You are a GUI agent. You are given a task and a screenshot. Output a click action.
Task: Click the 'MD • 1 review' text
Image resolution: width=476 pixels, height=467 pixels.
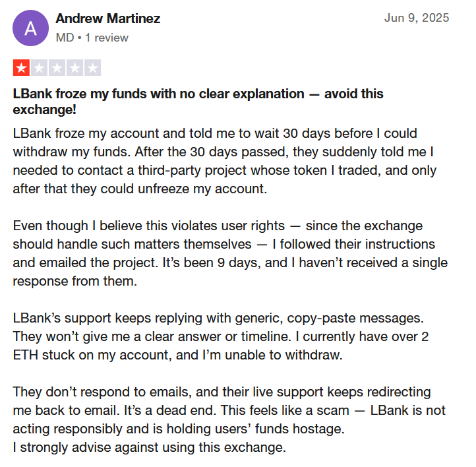click(92, 38)
